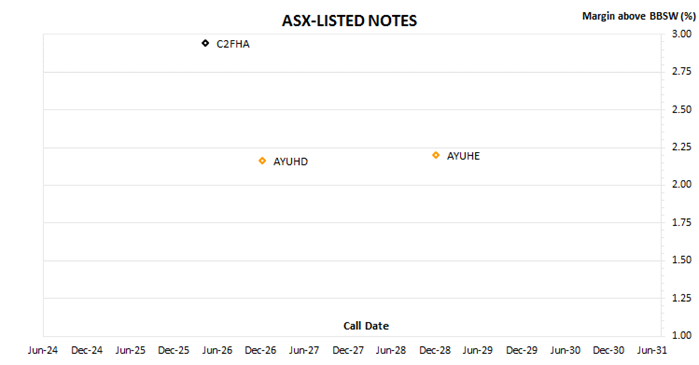Click the 1.00 y-axis value

tap(682, 335)
